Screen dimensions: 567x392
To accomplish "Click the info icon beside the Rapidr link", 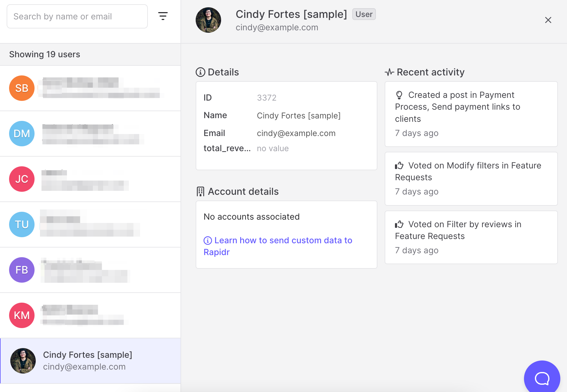I will 207,240.
